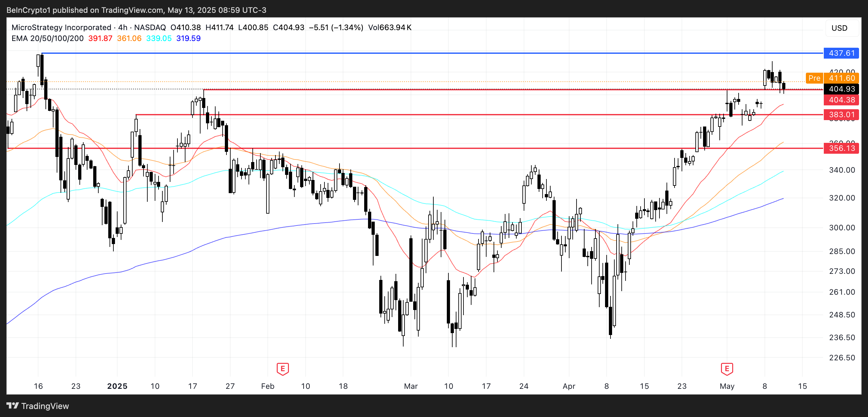Click the L400.85 low value
Image resolution: width=868 pixels, height=417 pixels.
[253, 27]
